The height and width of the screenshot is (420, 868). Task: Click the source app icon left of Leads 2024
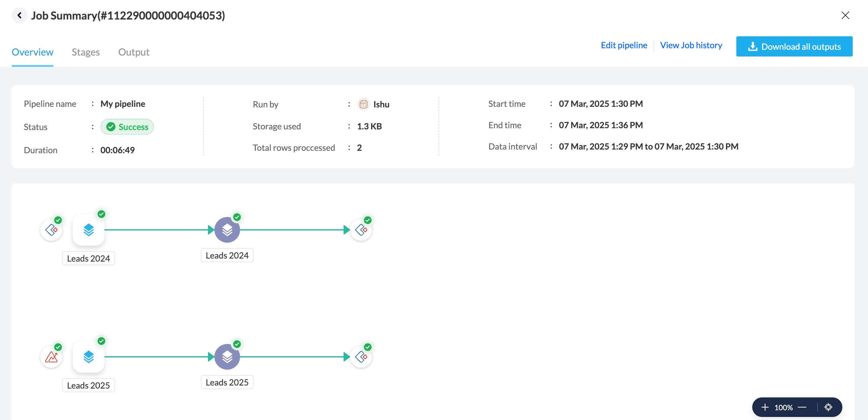coord(51,230)
